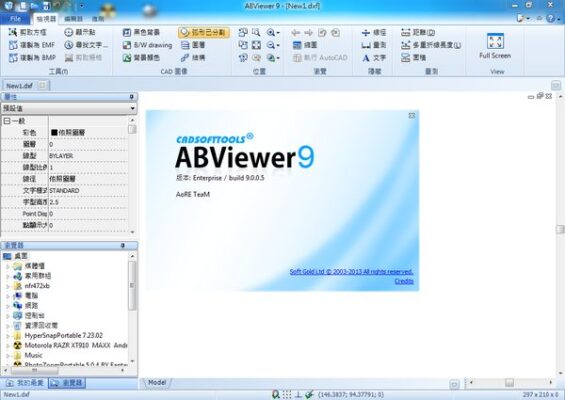Screen dimensions: 565x400
Task: Open the File menu tab
Action: (x=16, y=19)
